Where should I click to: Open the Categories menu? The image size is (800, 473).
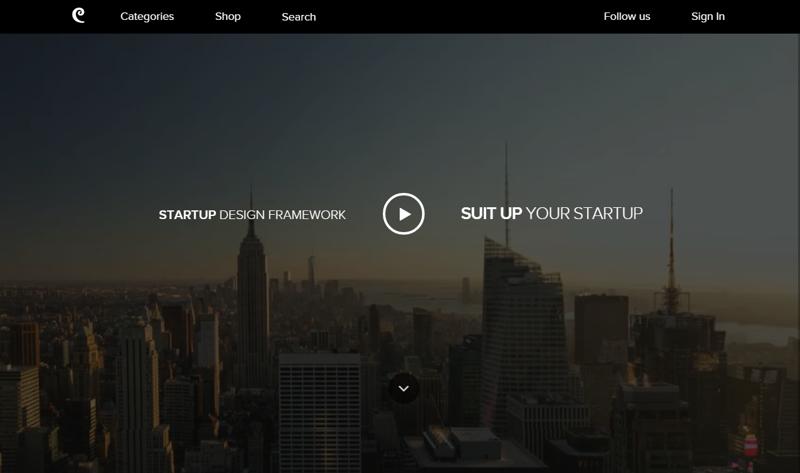147,16
